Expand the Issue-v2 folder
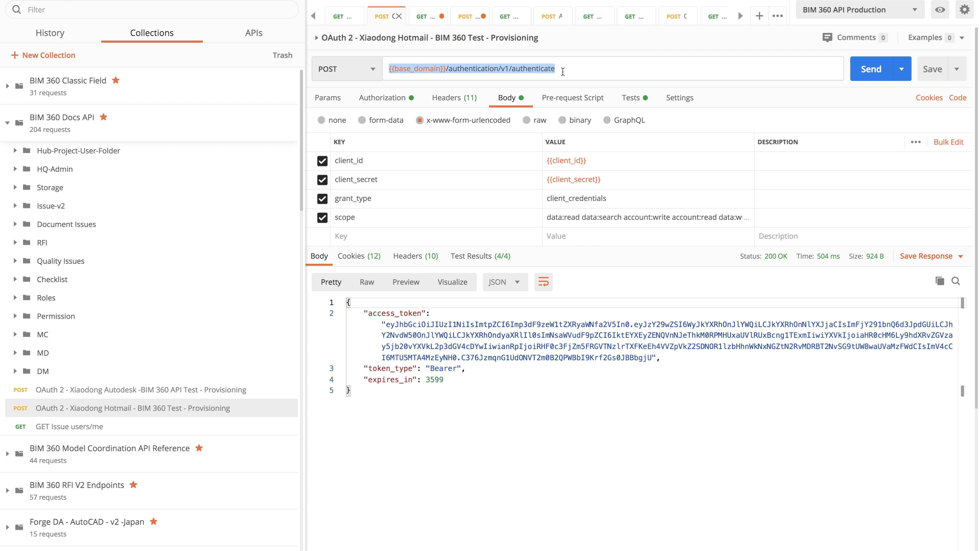The image size is (980, 551). point(15,206)
